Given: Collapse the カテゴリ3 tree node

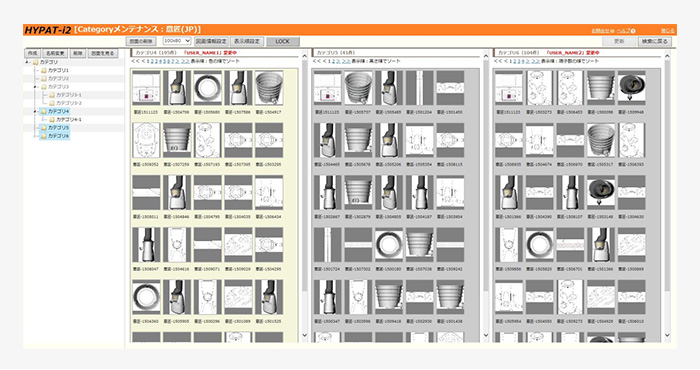Looking at the screenshot, I should pos(36,87).
